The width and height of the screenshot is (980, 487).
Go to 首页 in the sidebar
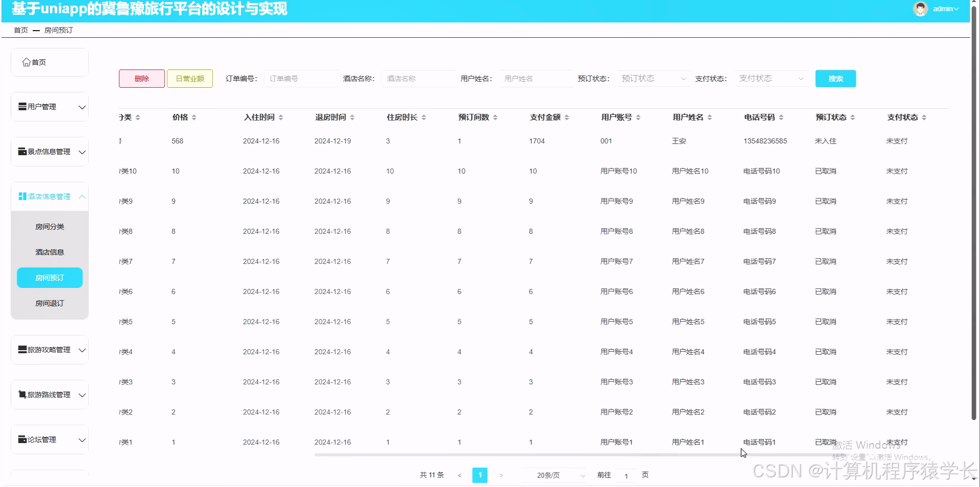coord(50,62)
